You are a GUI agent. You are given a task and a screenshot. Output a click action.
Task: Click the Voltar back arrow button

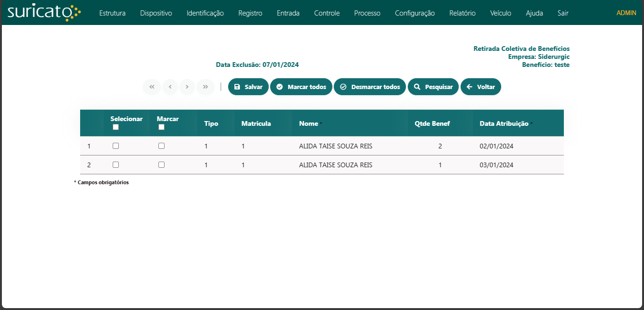(480, 87)
